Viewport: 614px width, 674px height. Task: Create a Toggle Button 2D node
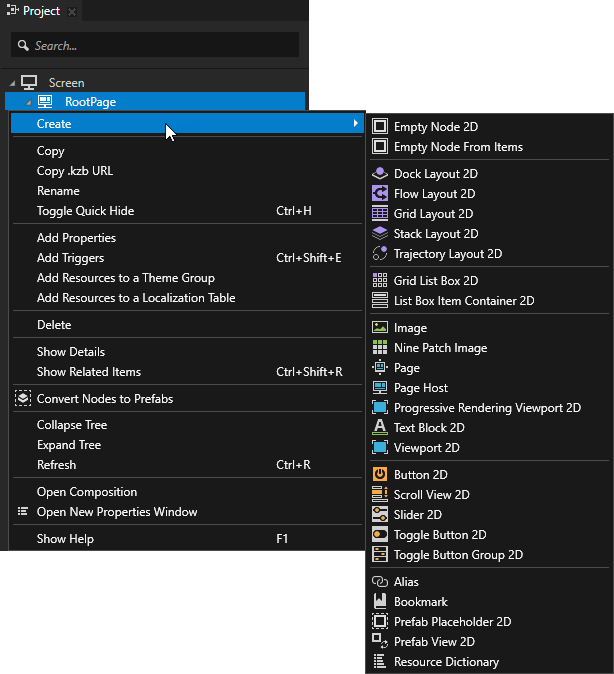click(x=440, y=535)
